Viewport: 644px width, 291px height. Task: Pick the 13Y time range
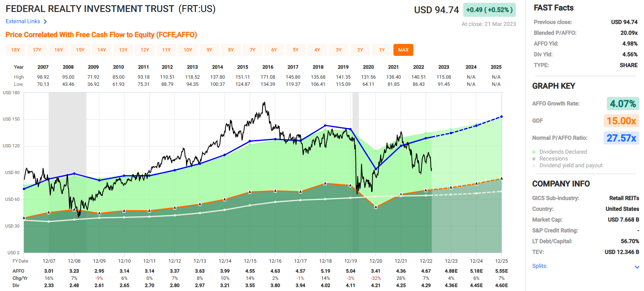point(123,50)
